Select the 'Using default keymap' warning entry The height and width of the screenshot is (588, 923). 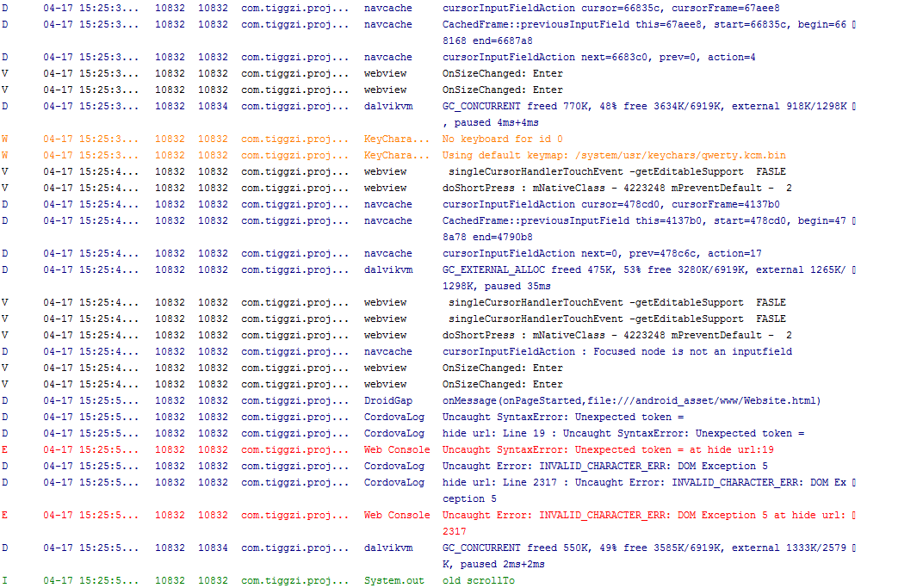(x=613, y=156)
